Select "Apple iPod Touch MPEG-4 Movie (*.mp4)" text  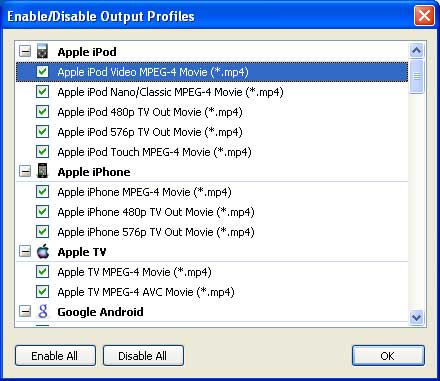coord(154,152)
